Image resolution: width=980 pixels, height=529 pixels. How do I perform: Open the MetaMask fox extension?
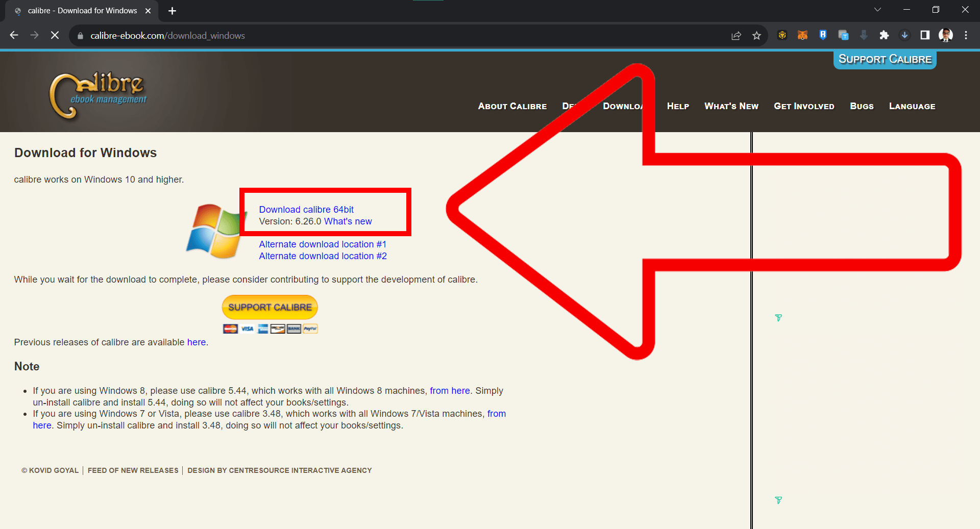(802, 35)
